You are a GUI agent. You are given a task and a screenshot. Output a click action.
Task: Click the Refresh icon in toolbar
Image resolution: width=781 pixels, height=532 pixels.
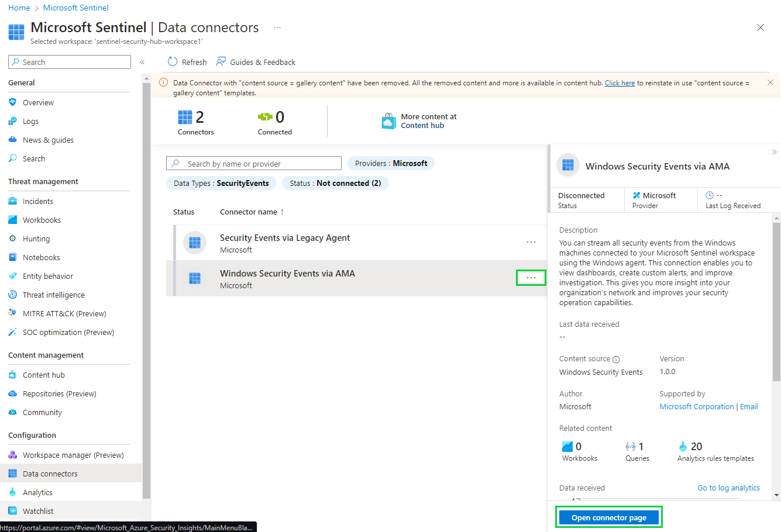tap(173, 62)
